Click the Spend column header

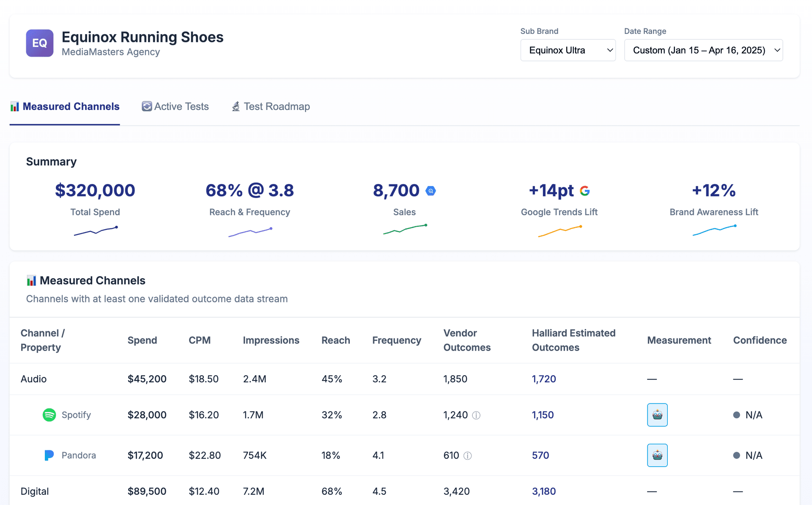coord(143,340)
